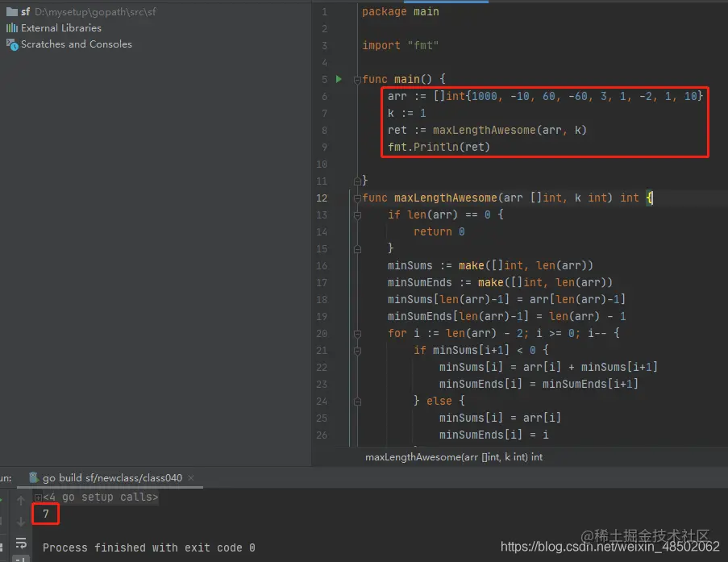Click the fmt.Println(ret) line
Screen dimensions: 728x562
(x=439, y=147)
